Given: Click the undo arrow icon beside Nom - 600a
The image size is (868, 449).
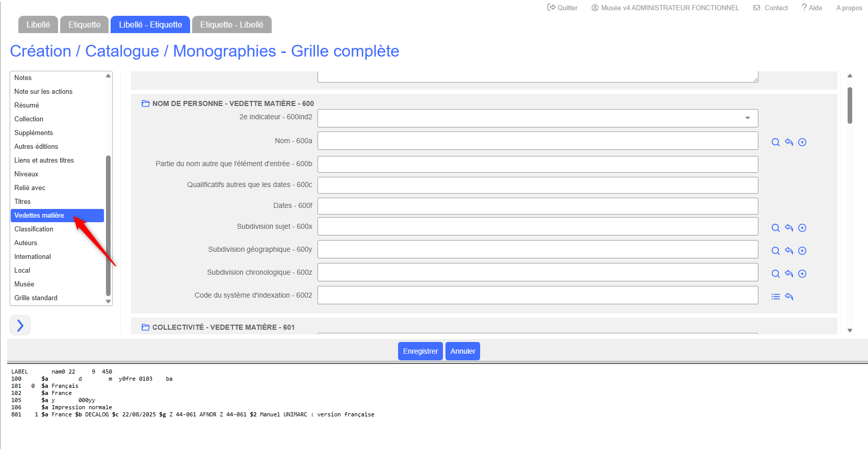Looking at the screenshot, I should click(x=789, y=142).
